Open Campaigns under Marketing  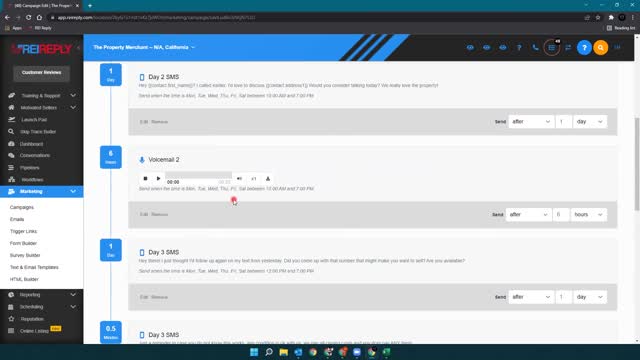(x=22, y=207)
